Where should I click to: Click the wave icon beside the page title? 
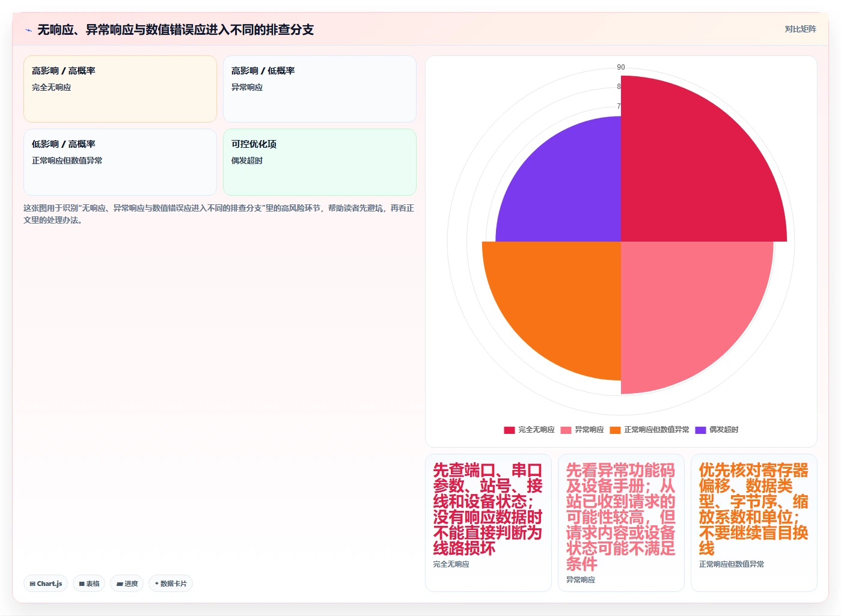[28, 30]
